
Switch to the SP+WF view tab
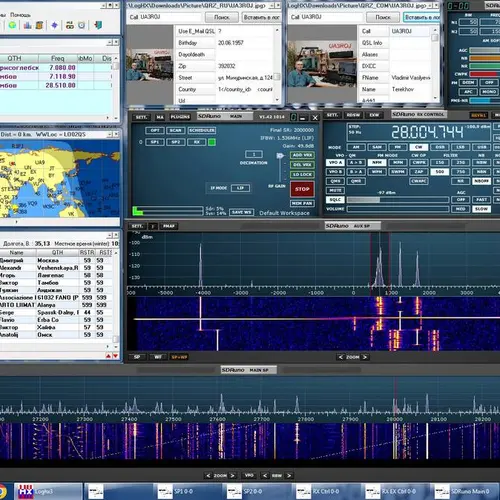point(179,357)
